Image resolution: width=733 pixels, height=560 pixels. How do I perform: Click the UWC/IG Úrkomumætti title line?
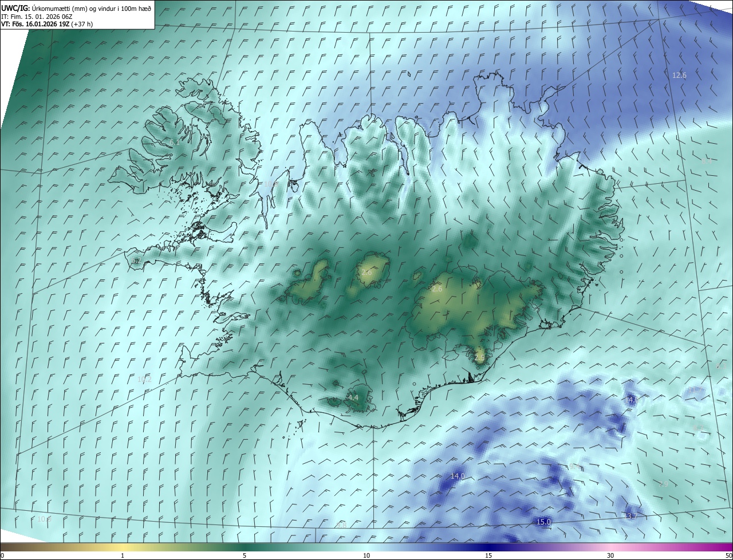point(76,8)
